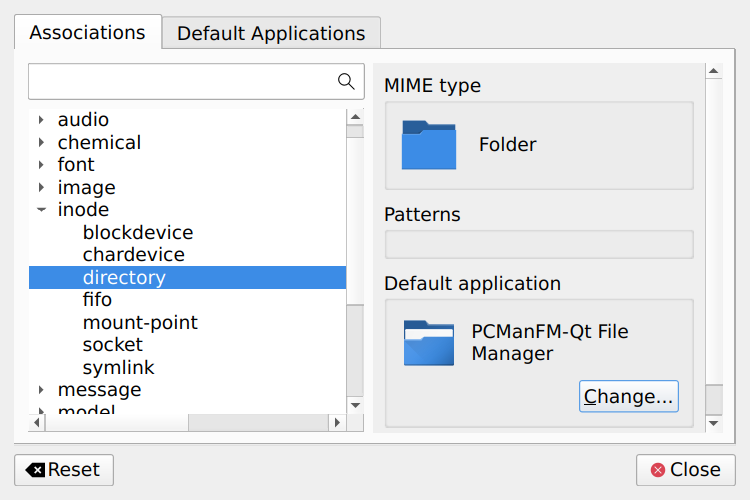
Task: Expand the audio tree node
Action: (x=41, y=120)
